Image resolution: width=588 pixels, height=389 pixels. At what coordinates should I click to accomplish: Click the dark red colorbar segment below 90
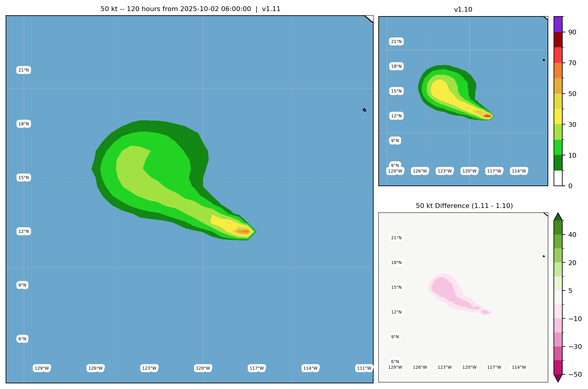(x=558, y=39)
